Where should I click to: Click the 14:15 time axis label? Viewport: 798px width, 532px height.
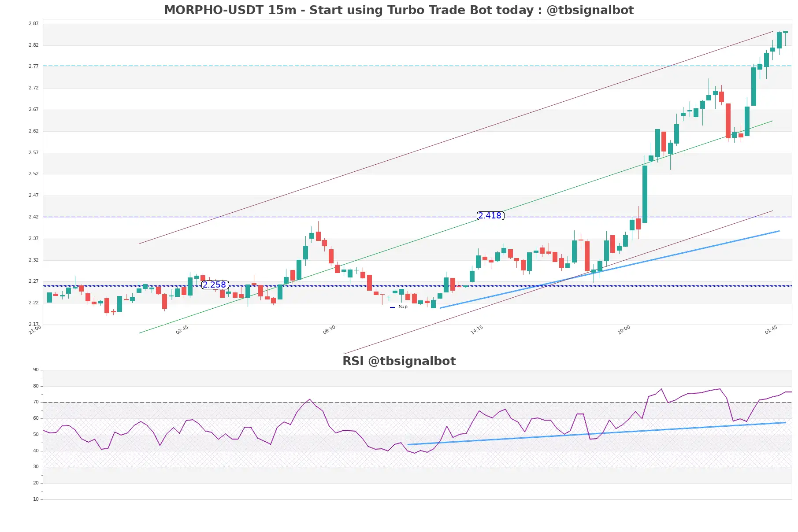point(477,330)
